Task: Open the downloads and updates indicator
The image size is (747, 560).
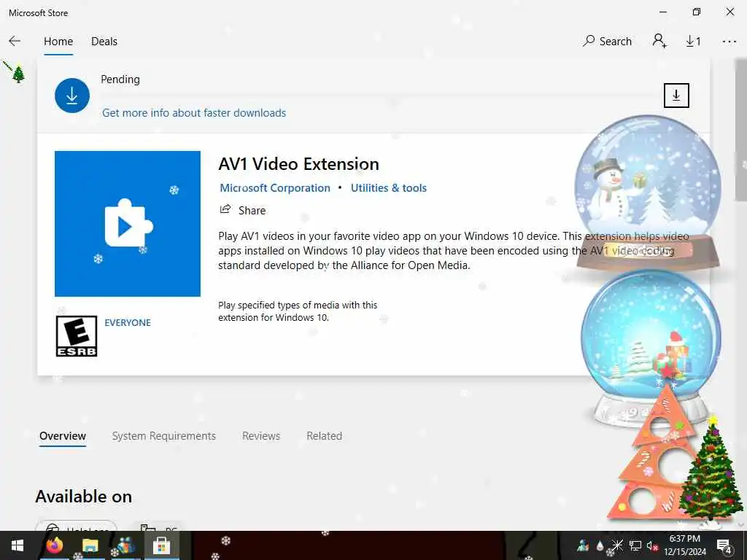Action: click(693, 42)
